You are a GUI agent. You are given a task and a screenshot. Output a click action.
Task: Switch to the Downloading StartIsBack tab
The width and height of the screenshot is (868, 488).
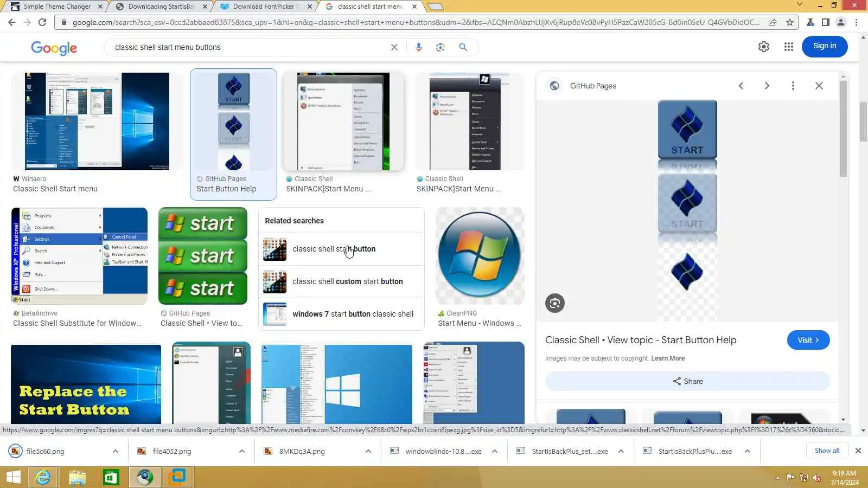[161, 7]
